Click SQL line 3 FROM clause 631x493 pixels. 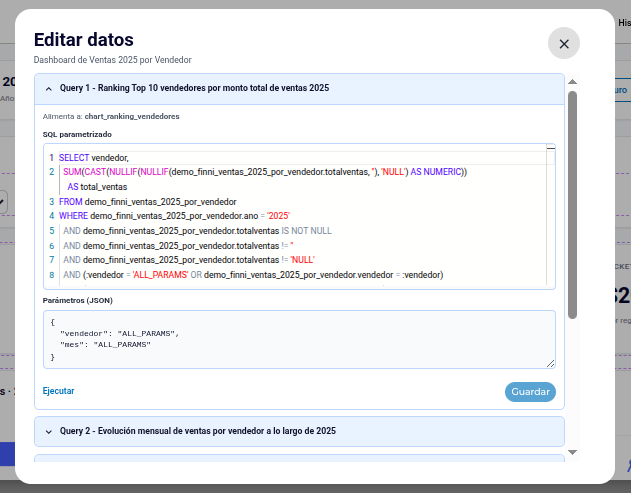[x=148, y=202]
